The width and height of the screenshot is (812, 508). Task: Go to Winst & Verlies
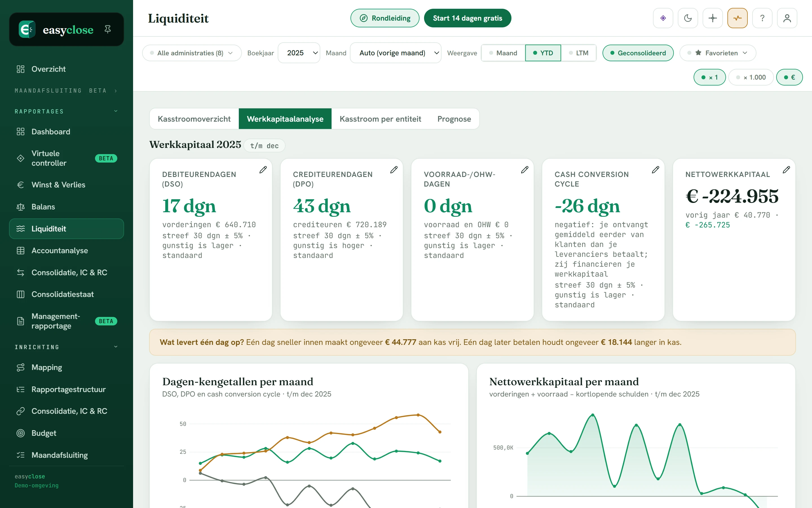click(67, 185)
